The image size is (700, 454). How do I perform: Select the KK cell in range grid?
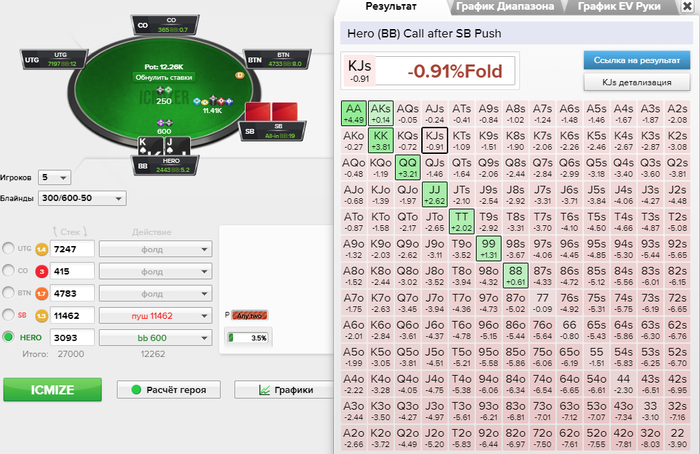point(380,140)
